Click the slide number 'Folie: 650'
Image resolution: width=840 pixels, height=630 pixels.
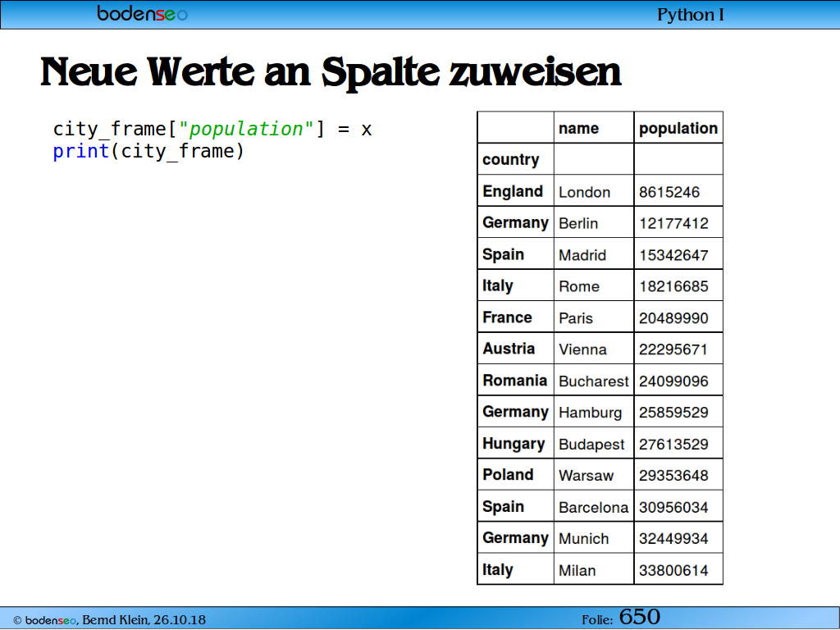pyautogui.click(x=621, y=617)
